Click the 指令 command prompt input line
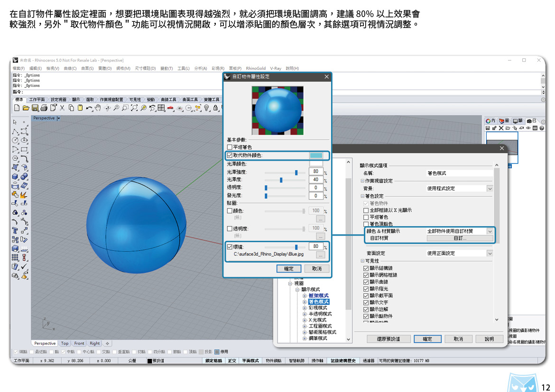 276,92
